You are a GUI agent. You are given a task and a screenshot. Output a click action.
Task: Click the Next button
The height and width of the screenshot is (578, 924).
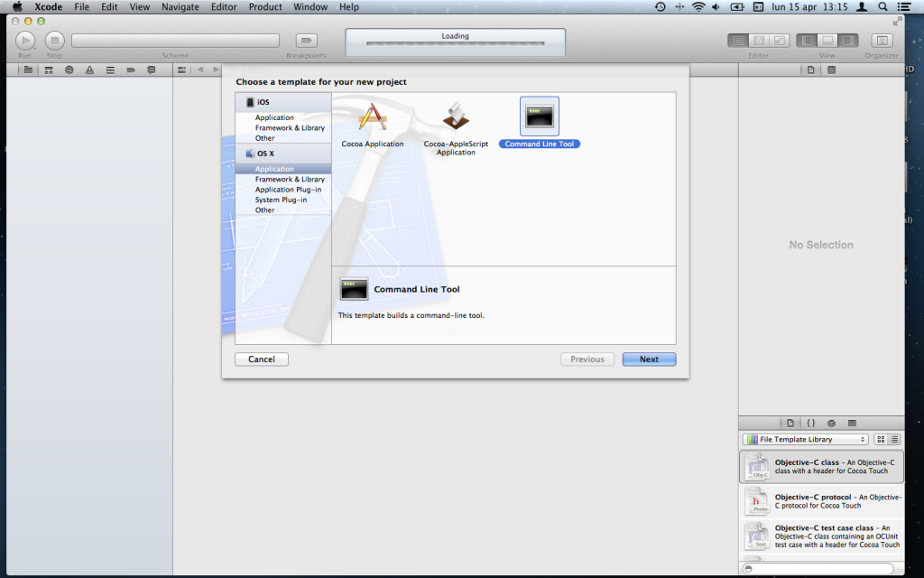click(x=649, y=359)
